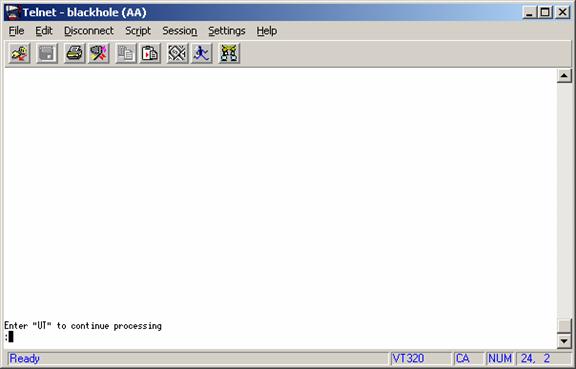Open the Settings menu
The image size is (576, 369).
(x=227, y=31)
